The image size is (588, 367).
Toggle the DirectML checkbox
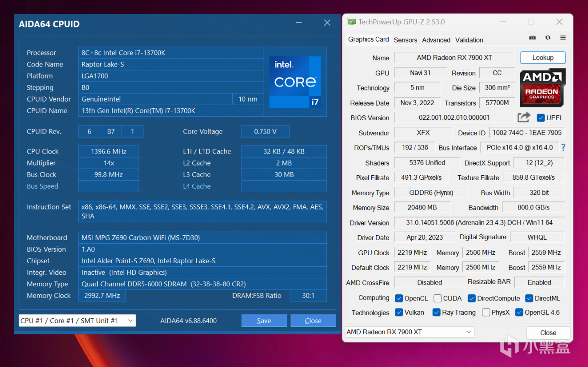(529, 298)
